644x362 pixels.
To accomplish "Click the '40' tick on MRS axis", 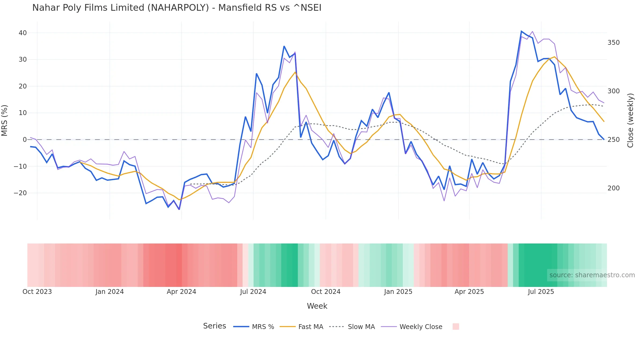I will coord(23,33).
